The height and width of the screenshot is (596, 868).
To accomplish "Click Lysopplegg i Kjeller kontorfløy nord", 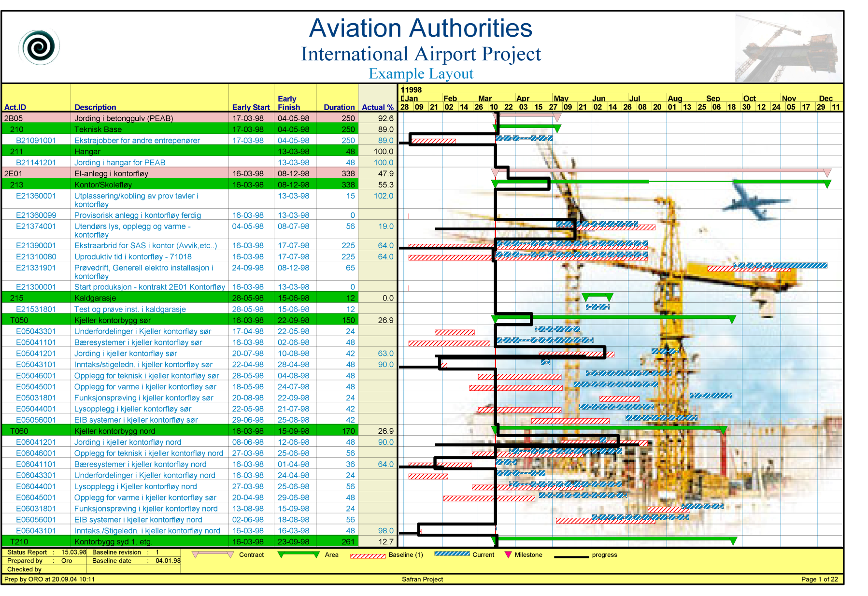I will click(x=135, y=487).
